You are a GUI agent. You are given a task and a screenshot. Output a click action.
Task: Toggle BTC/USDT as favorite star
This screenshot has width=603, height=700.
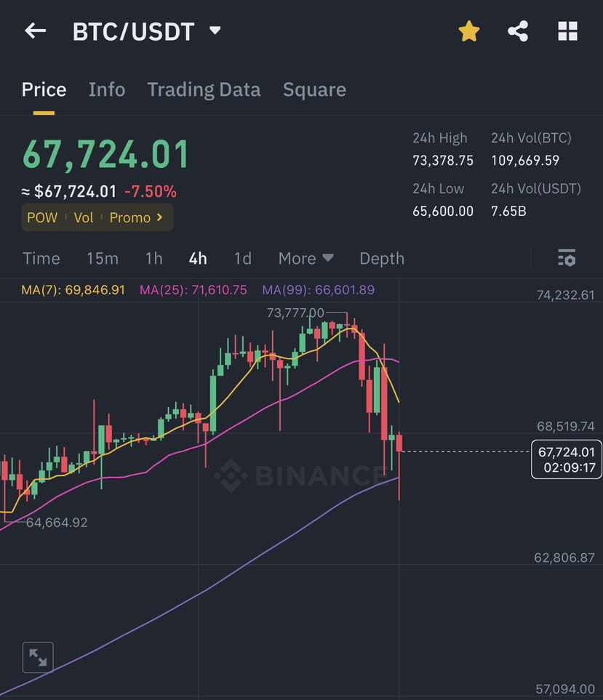pyautogui.click(x=468, y=31)
